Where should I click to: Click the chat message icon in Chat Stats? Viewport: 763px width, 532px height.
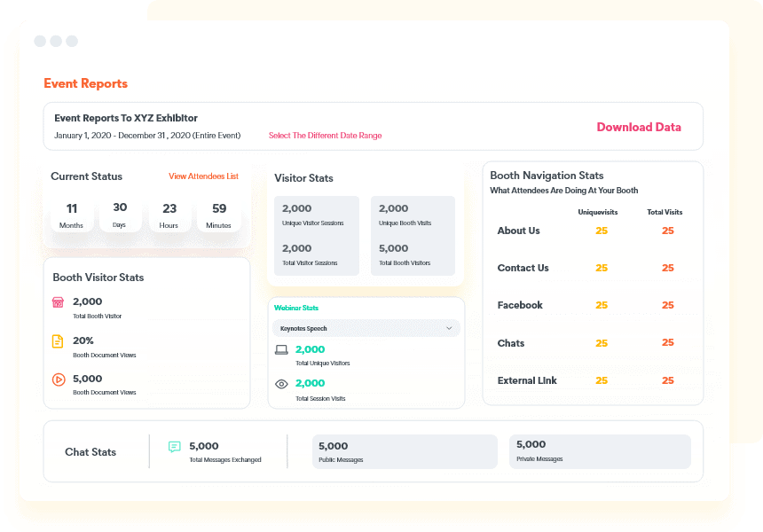pyautogui.click(x=175, y=447)
